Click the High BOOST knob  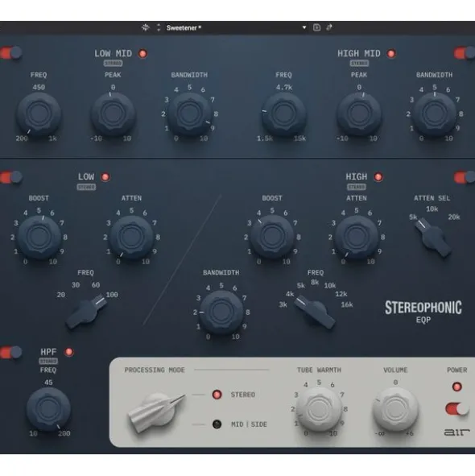(x=272, y=237)
